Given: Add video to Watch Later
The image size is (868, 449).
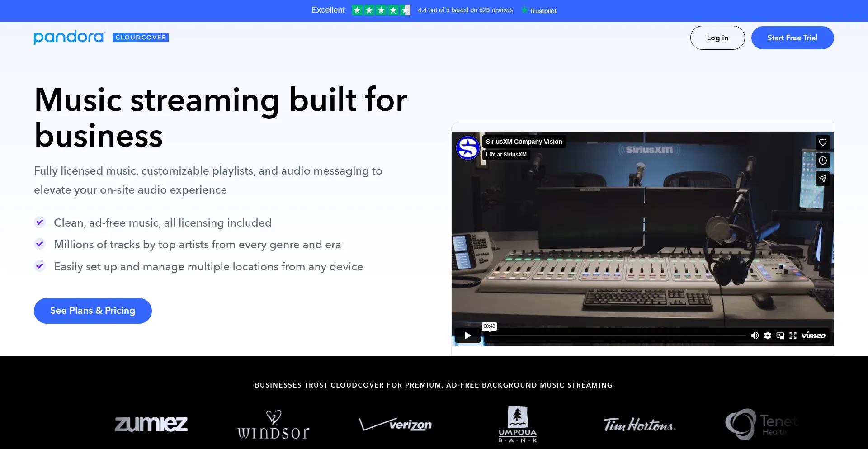Looking at the screenshot, I should (x=823, y=161).
